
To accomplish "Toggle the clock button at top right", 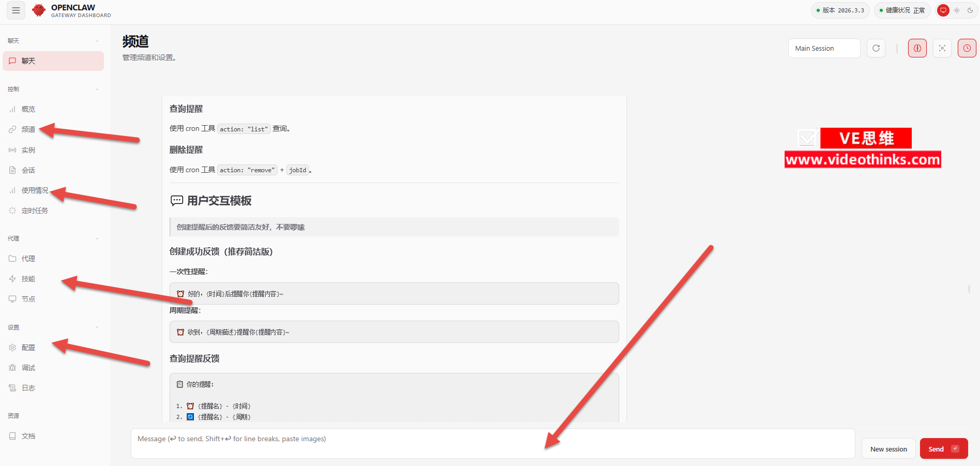I will click(967, 48).
